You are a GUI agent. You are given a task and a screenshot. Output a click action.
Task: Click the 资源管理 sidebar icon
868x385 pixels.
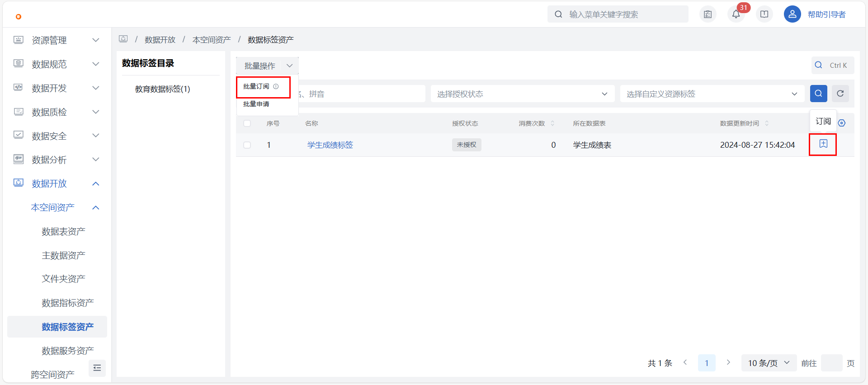[x=19, y=40]
